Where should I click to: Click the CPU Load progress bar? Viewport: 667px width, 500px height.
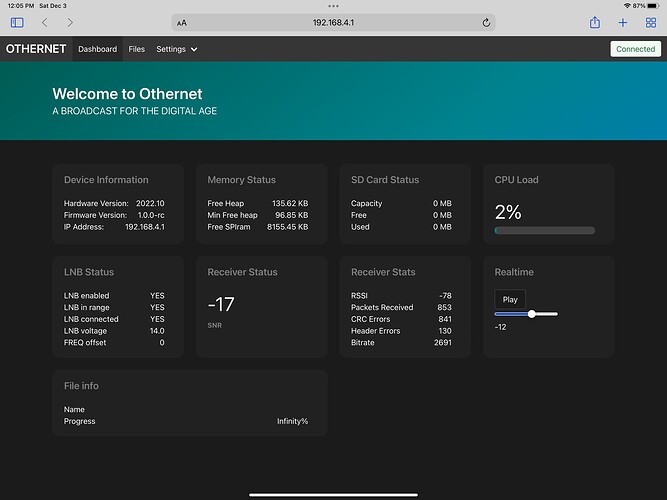pyautogui.click(x=544, y=231)
